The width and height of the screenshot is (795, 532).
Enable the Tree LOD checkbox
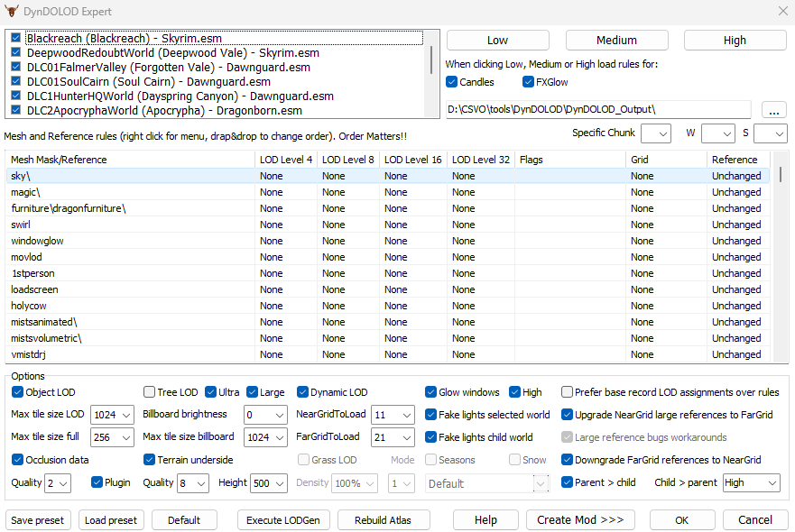[x=149, y=391]
